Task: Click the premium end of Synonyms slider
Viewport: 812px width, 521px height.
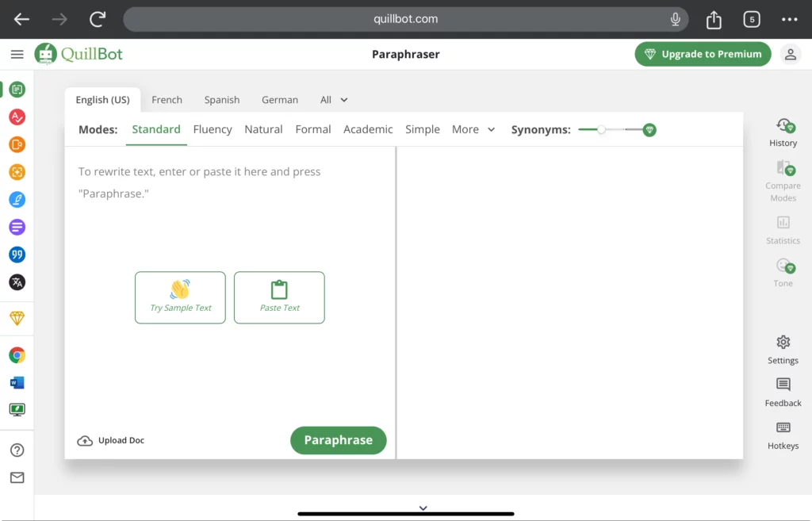Action: 649,130
